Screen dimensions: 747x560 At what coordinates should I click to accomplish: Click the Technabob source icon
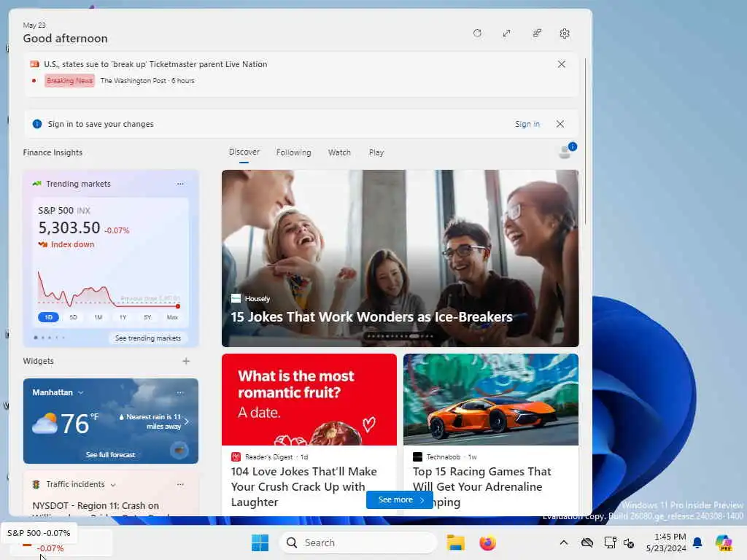tap(417, 456)
